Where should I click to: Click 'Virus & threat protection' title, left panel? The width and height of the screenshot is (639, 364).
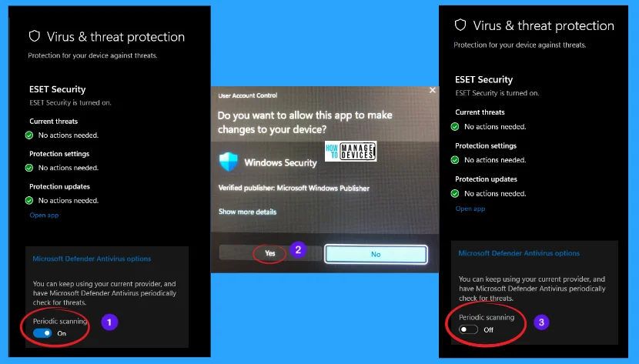pyautogui.click(x=115, y=37)
